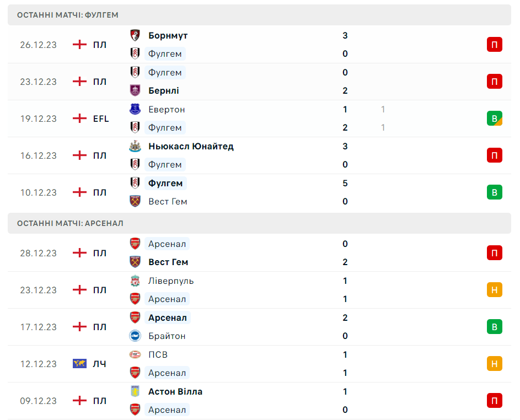Click orange draw badge for Liverpool match
The width and height of the screenshot is (520, 420).
tap(494, 290)
